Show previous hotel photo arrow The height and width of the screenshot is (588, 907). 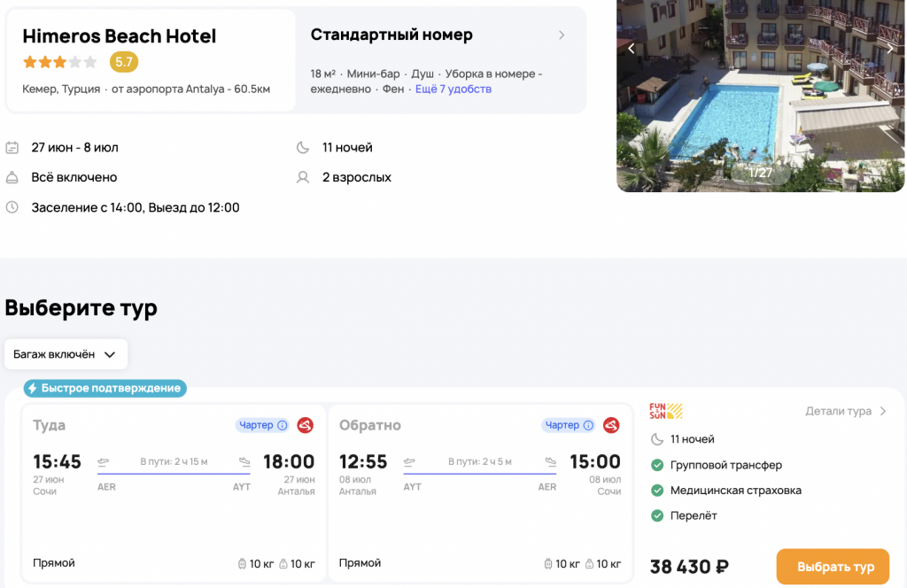click(x=631, y=49)
